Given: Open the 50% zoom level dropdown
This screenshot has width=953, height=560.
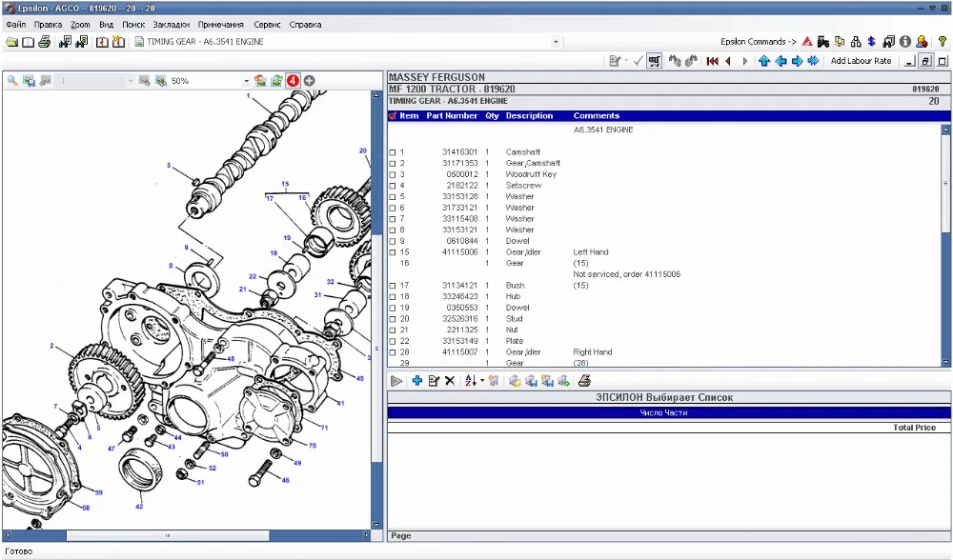Looking at the screenshot, I should click(x=246, y=81).
